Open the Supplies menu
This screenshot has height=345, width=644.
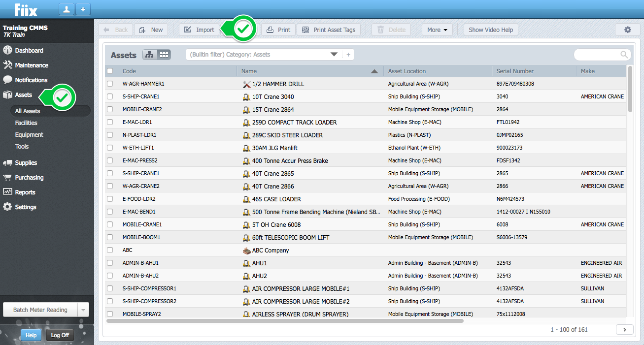(x=26, y=162)
